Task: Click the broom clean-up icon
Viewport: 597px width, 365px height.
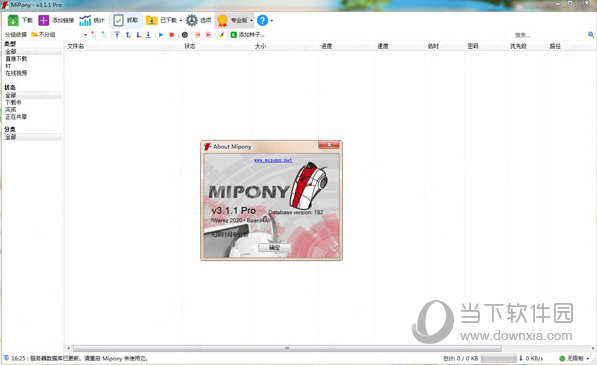Action: click(x=221, y=35)
